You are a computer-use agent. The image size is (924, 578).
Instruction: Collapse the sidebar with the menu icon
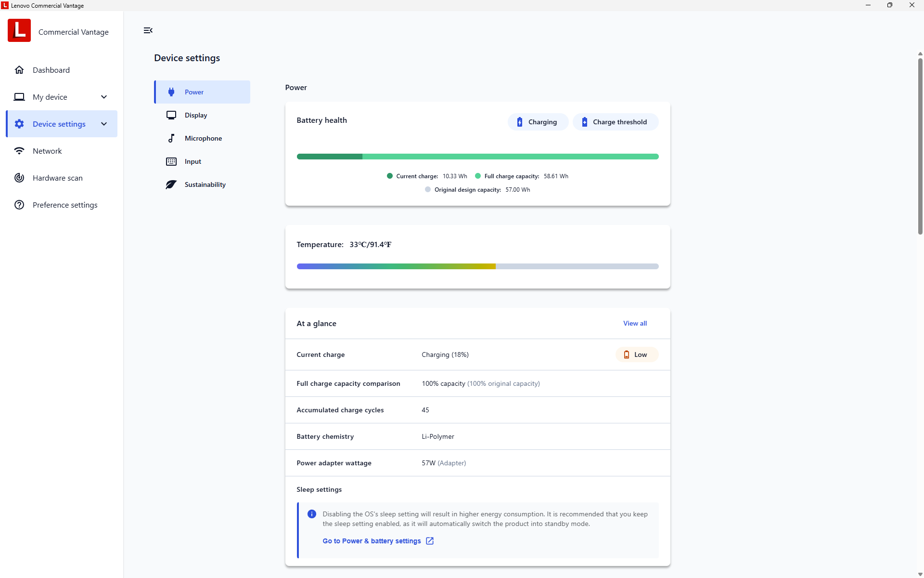(148, 30)
